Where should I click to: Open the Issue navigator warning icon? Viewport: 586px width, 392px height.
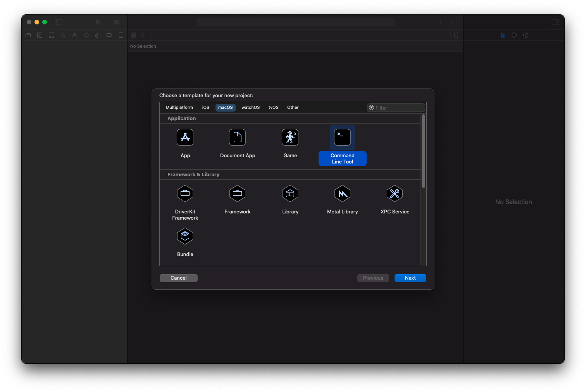[74, 35]
